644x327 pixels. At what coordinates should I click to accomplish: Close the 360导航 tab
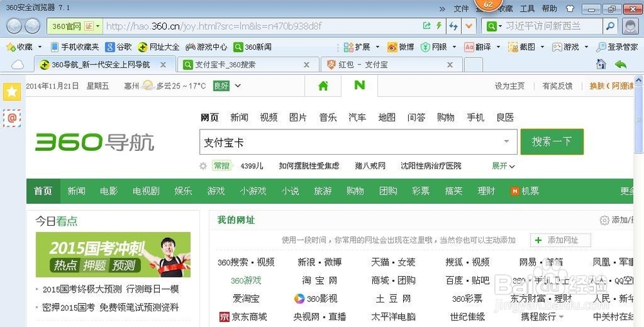[163, 64]
